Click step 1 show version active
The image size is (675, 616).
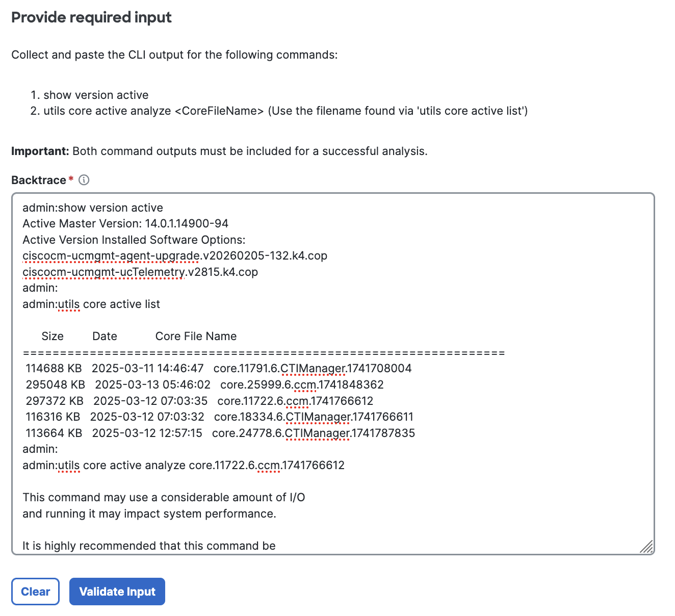96,95
